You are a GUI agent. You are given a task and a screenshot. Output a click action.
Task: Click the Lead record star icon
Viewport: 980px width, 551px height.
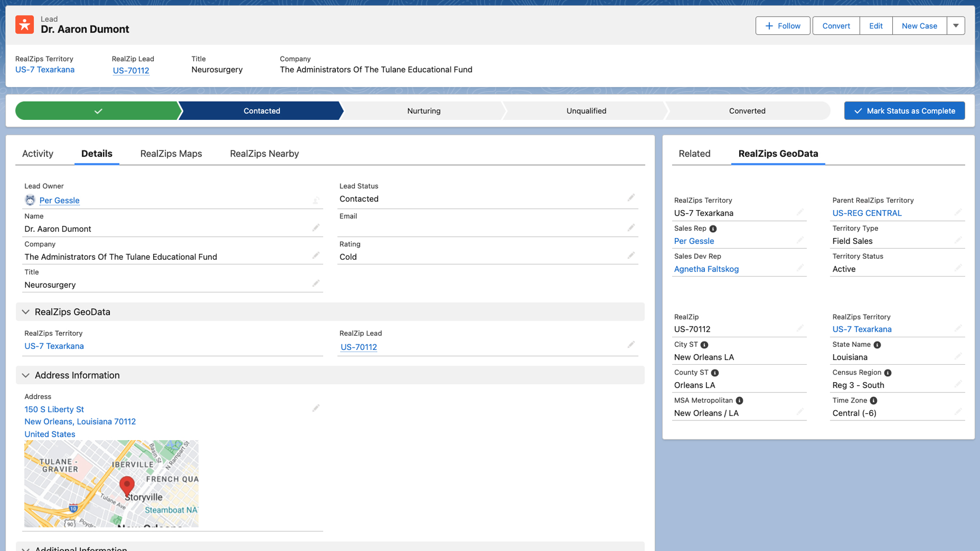pos(24,24)
